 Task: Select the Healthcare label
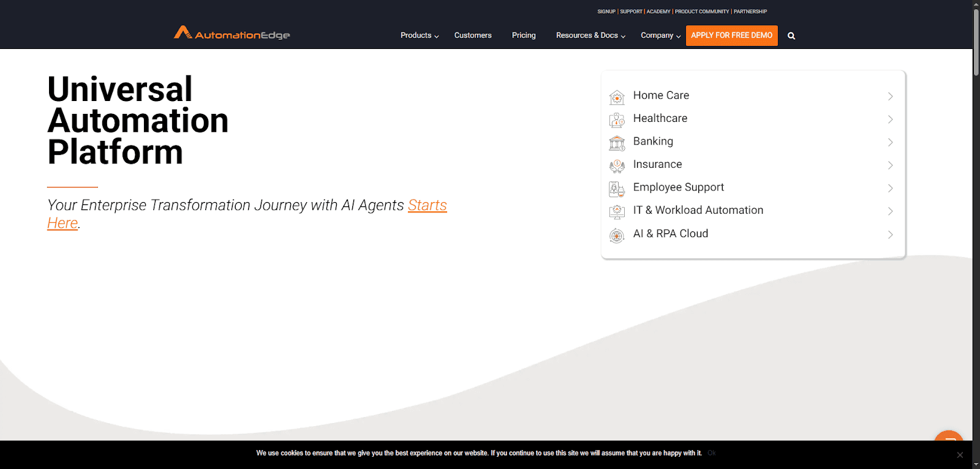pos(660,118)
